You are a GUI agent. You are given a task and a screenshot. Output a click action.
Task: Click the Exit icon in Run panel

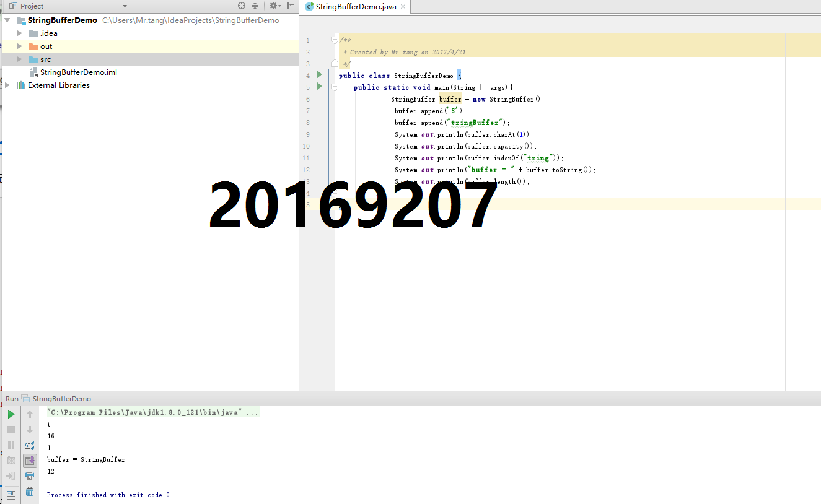[x=11, y=476]
